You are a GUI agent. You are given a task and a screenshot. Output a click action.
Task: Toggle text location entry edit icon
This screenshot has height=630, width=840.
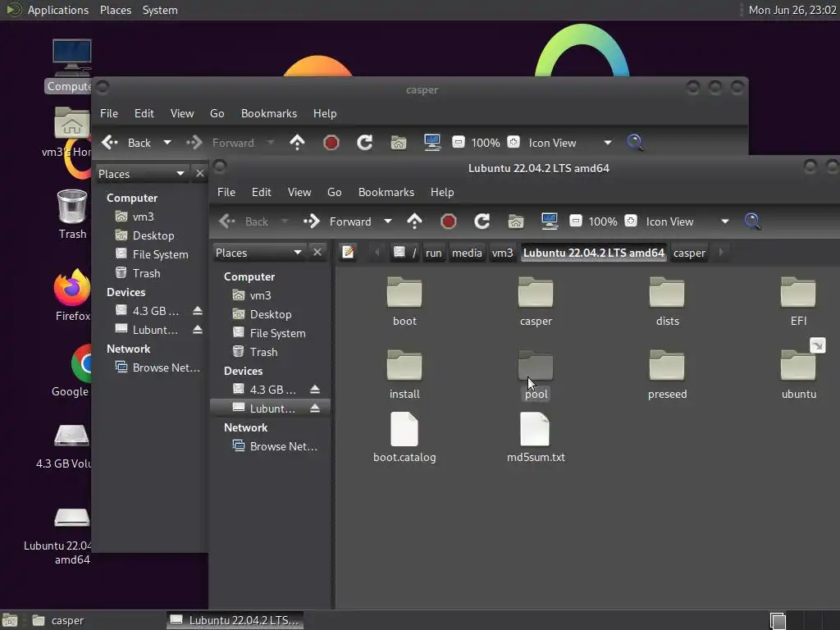(x=348, y=252)
